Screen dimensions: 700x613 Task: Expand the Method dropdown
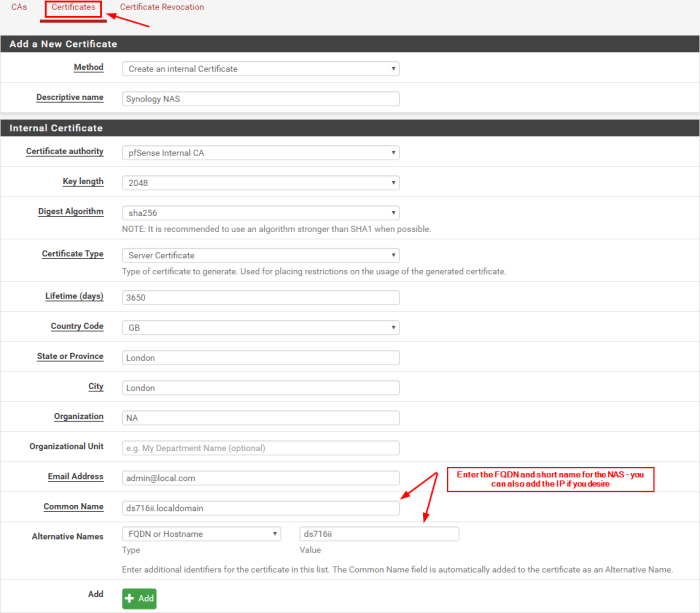(x=260, y=69)
